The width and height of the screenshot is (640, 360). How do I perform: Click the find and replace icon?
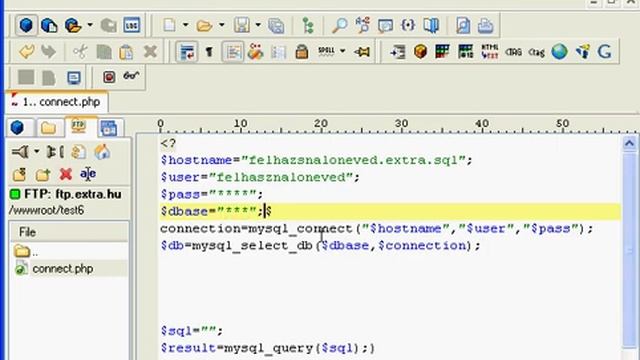(x=362, y=25)
